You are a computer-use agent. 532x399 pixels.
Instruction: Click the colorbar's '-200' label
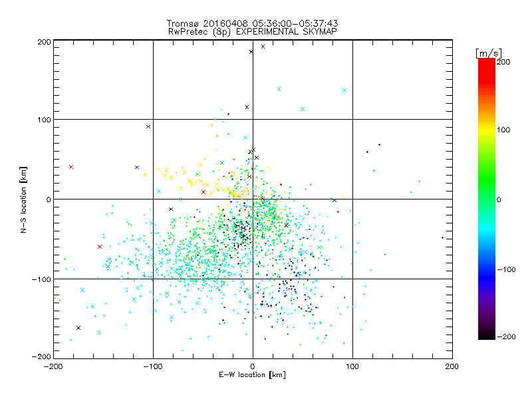point(506,336)
